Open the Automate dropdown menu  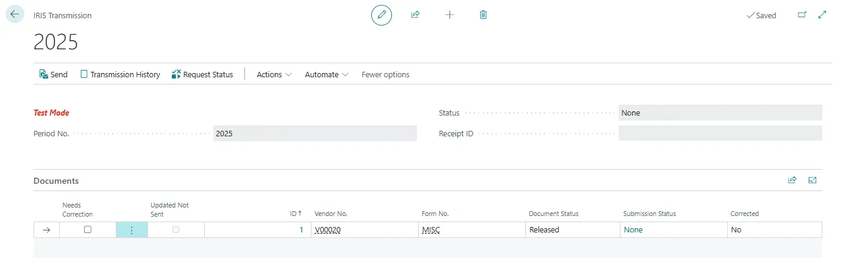[x=326, y=74]
